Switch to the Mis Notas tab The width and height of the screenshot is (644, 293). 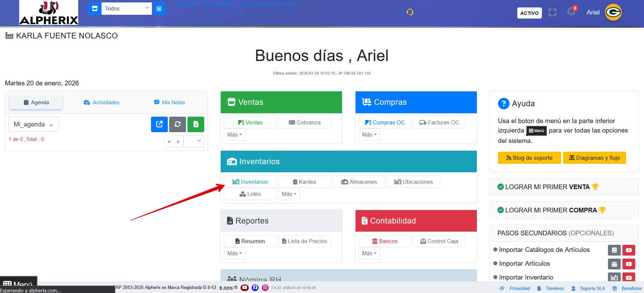coord(170,102)
